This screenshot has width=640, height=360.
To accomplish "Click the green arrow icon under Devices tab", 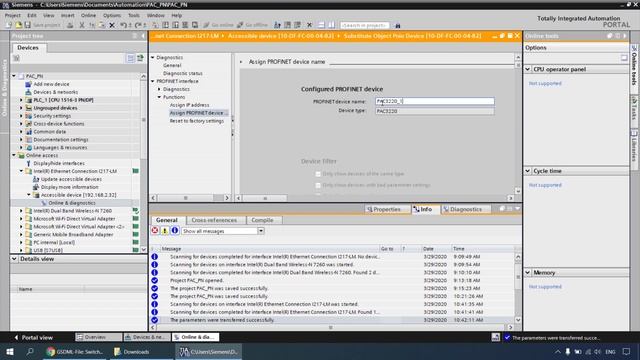I will coord(140,58).
